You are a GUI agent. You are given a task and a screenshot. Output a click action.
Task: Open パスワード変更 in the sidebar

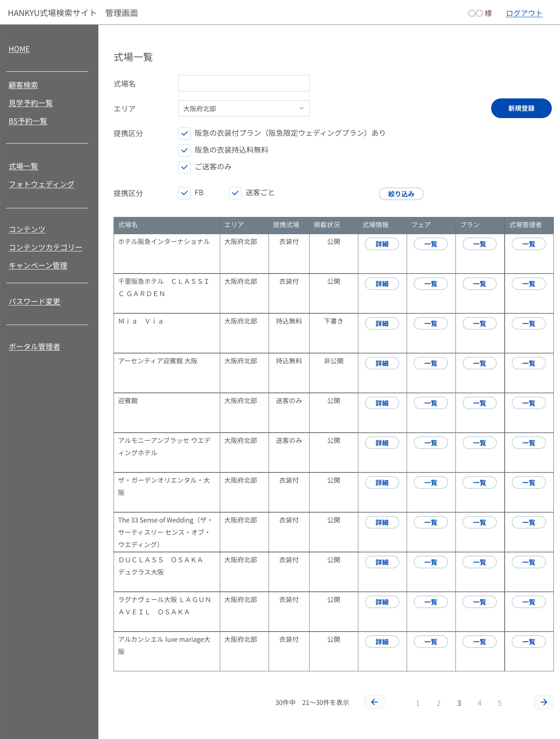coord(34,302)
